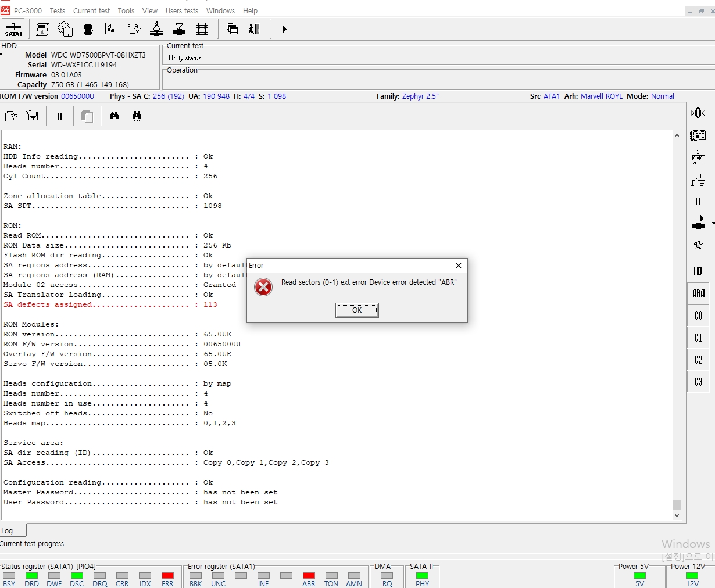This screenshot has height=588, width=715.
Task: Click the exit running-man icon
Action: click(254, 29)
